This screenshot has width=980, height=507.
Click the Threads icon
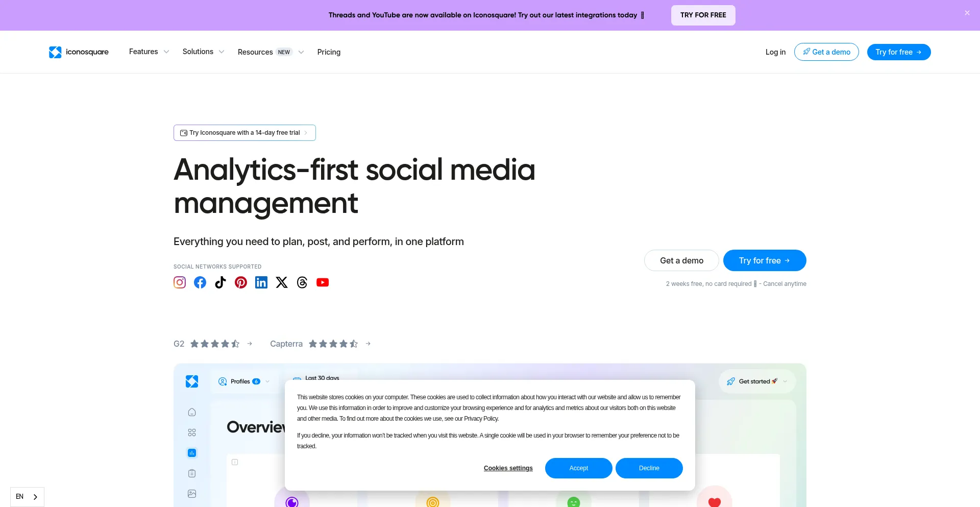pos(302,282)
